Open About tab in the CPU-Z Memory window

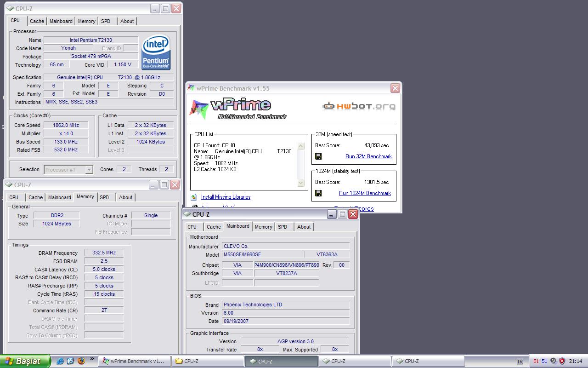pos(126,197)
